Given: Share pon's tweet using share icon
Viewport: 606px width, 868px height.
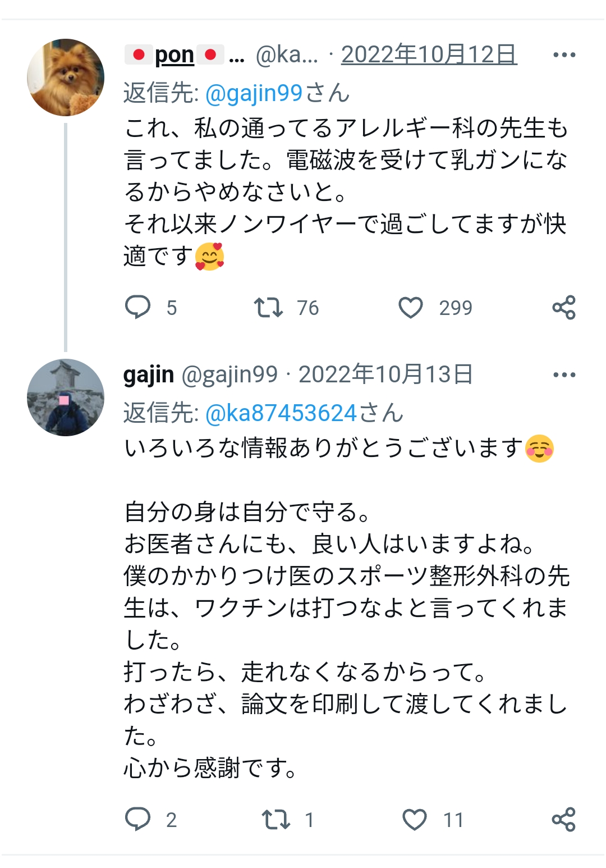Looking at the screenshot, I should [564, 307].
